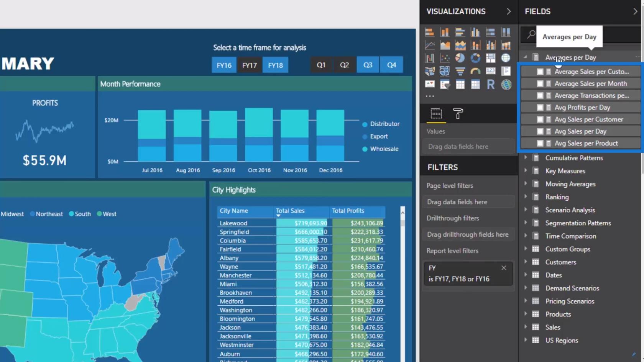Screen dimensions: 644x362
Task: Expand the Moving Averages table
Action: pyautogui.click(x=526, y=183)
